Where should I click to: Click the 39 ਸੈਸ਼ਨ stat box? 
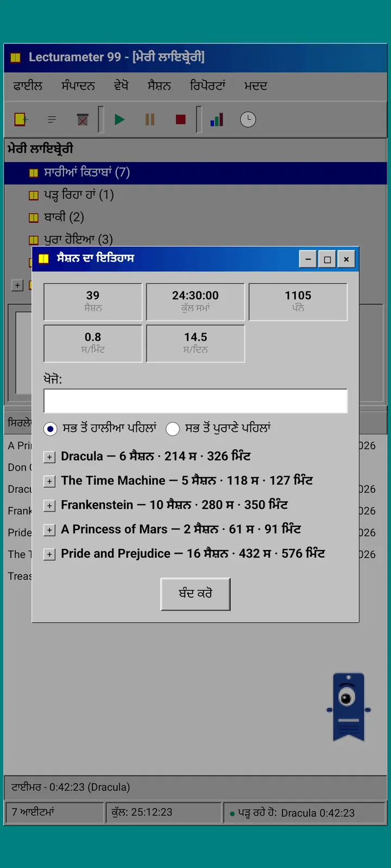[93, 302]
